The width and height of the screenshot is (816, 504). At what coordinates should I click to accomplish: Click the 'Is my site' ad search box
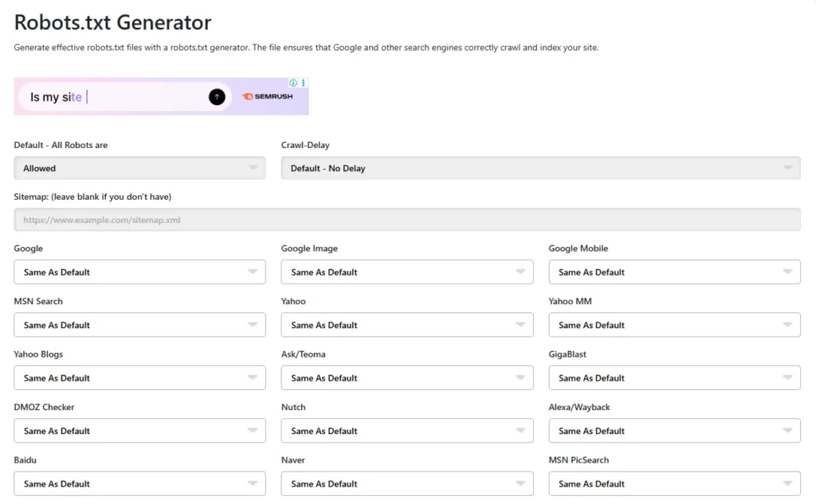[x=112, y=97]
